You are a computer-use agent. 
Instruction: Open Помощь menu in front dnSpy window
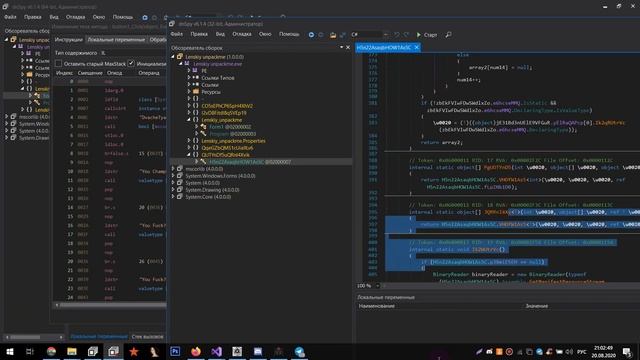pyautogui.click(x=289, y=34)
